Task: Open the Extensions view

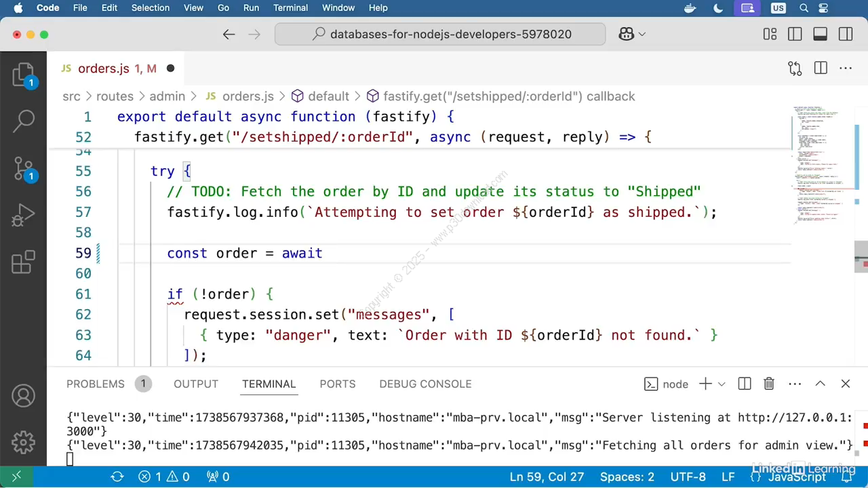Action: pyautogui.click(x=23, y=262)
